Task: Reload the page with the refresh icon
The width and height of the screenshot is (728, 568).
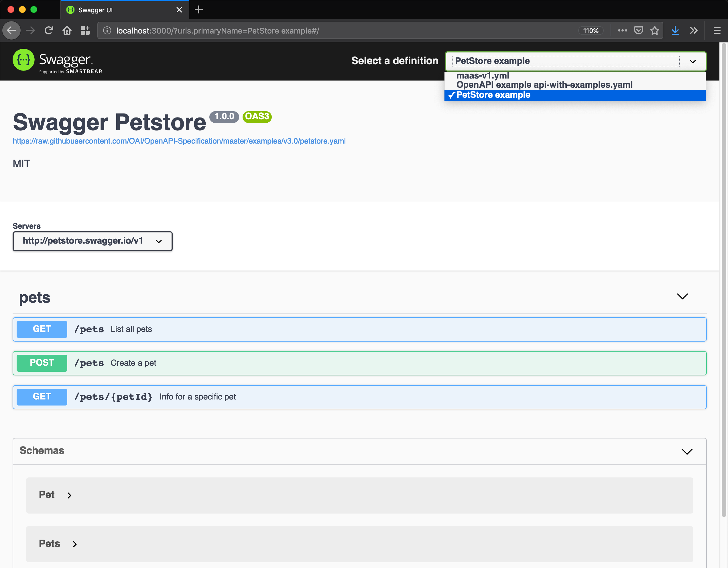Action: pyautogui.click(x=49, y=31)
